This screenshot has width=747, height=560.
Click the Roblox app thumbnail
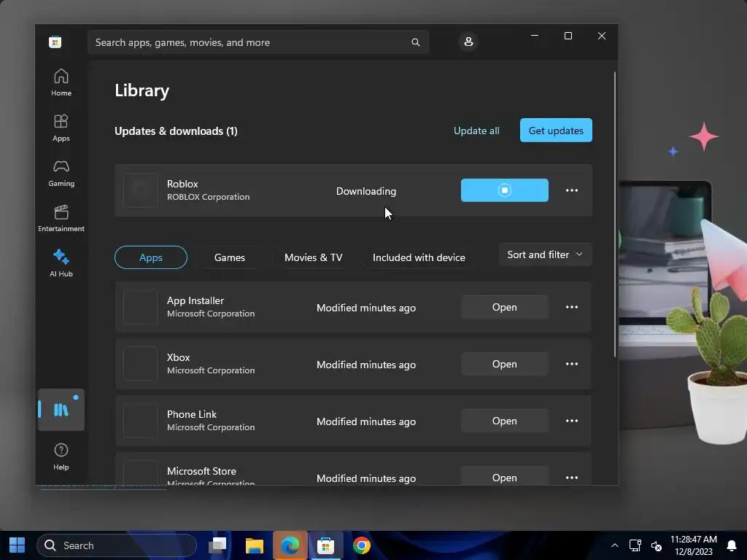coord(141,190)
